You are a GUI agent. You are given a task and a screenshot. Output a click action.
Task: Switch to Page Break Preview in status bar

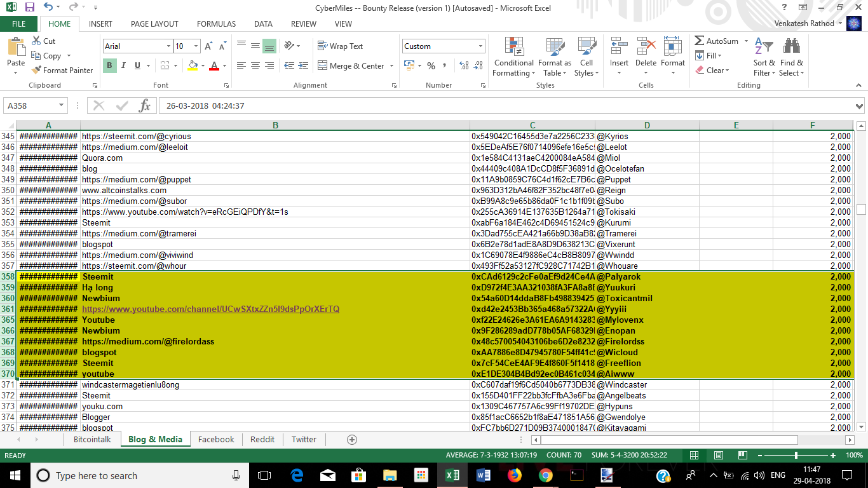(743, 456)
